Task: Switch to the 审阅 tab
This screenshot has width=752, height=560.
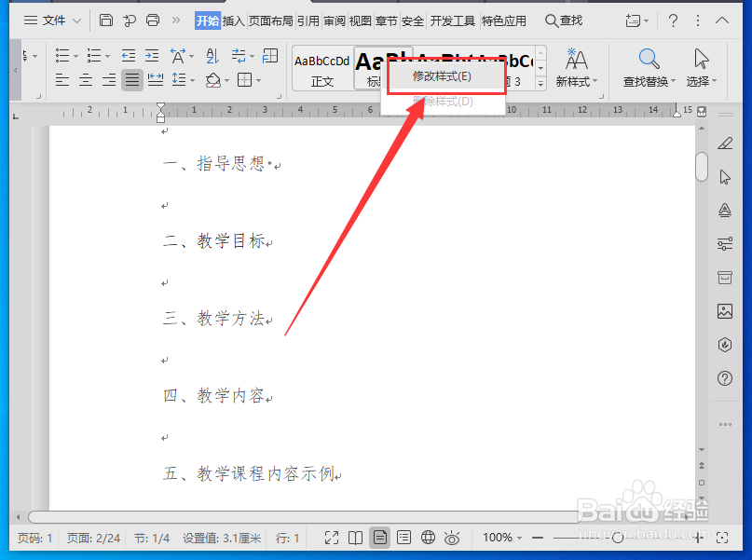Action: (x=335, y=21)
